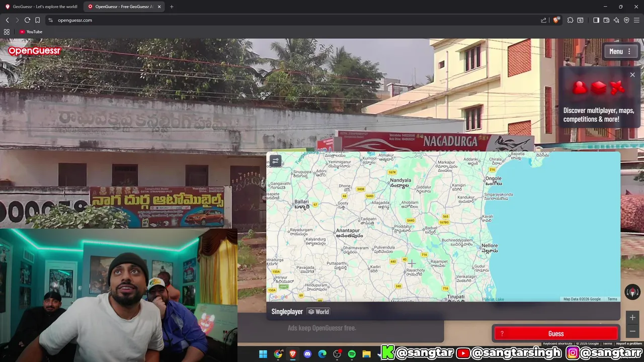Go back with the browser back arrow
The height and width of the screenshot is (362, 644).
[x=7, y=20]
